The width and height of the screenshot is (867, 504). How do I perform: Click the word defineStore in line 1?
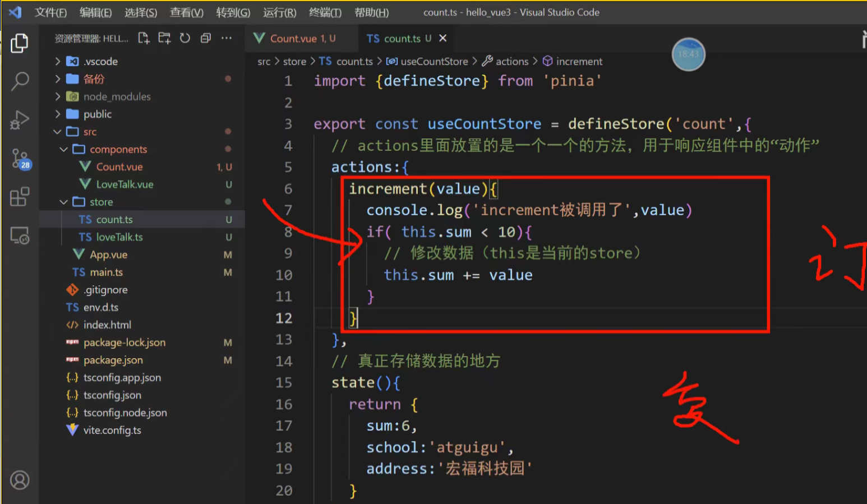point(432,81)
